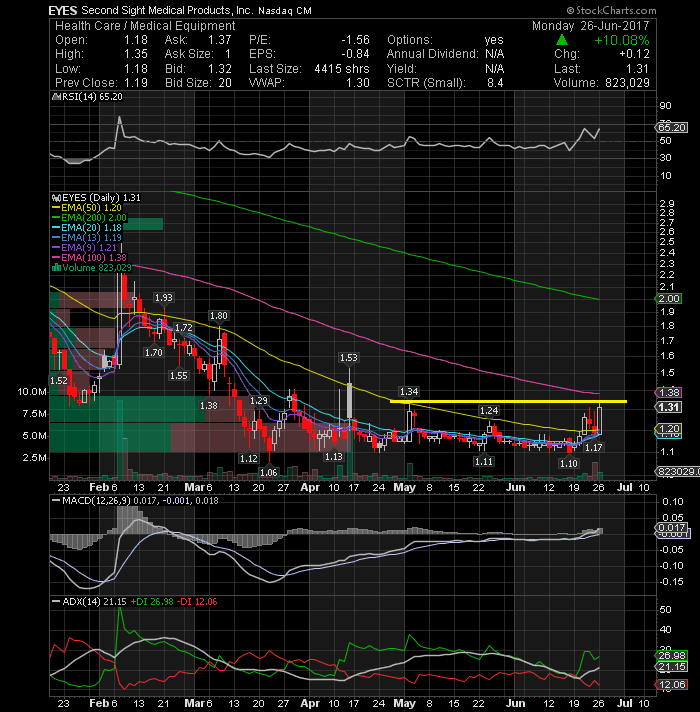
Task: Click the 1.34 high label above yellow line
Action: pyautogui.click(x=409, y=391)
